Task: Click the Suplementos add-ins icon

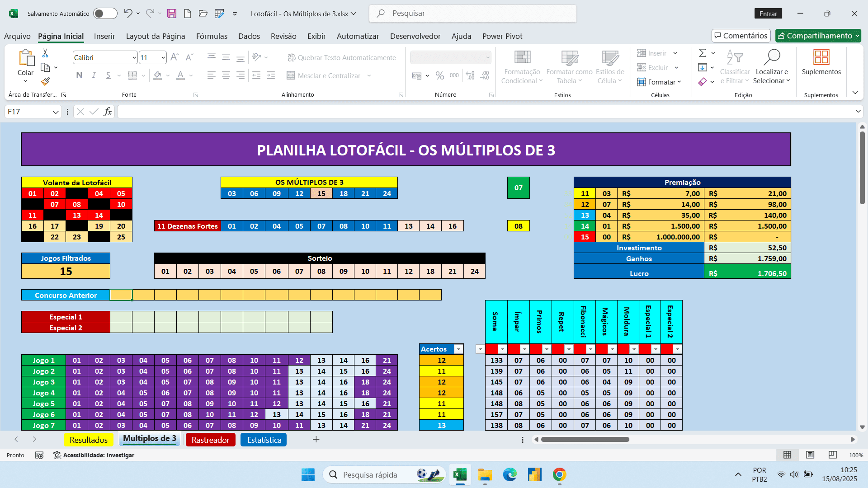Action: click(821, 57)
